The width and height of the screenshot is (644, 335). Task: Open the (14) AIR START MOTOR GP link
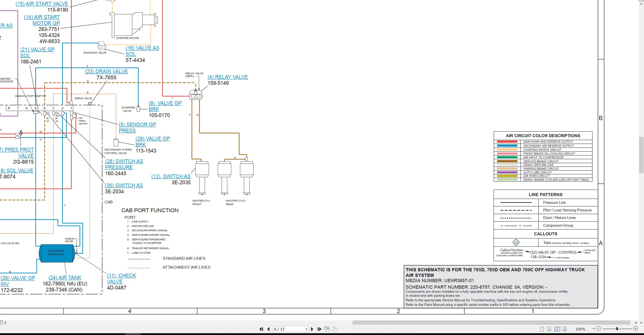[42, 20]
